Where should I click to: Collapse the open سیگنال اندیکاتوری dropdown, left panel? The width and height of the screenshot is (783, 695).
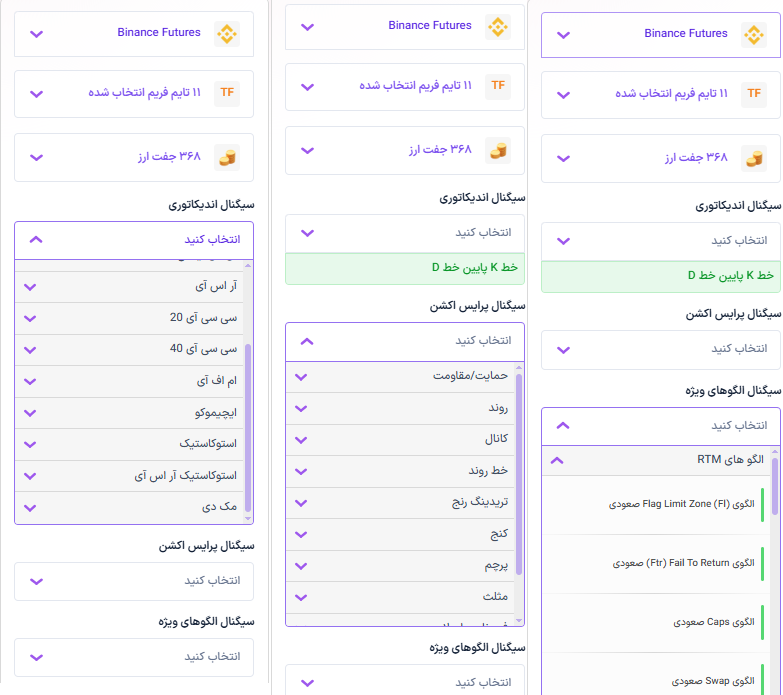tap(134, 240)
